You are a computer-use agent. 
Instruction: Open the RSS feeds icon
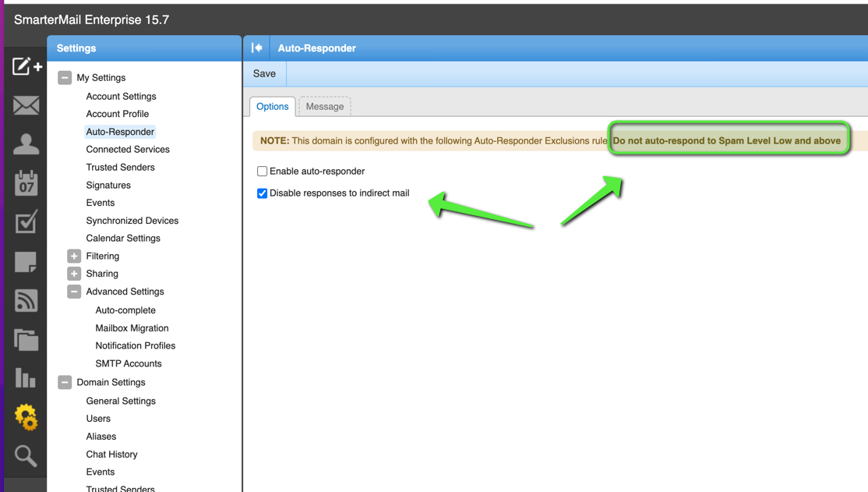point(26,301)
